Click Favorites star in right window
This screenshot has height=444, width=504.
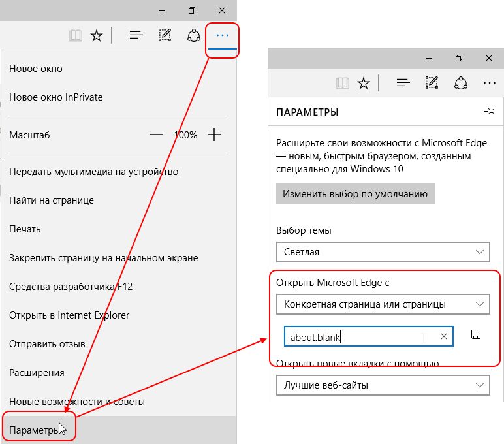[x=364, y=84]
